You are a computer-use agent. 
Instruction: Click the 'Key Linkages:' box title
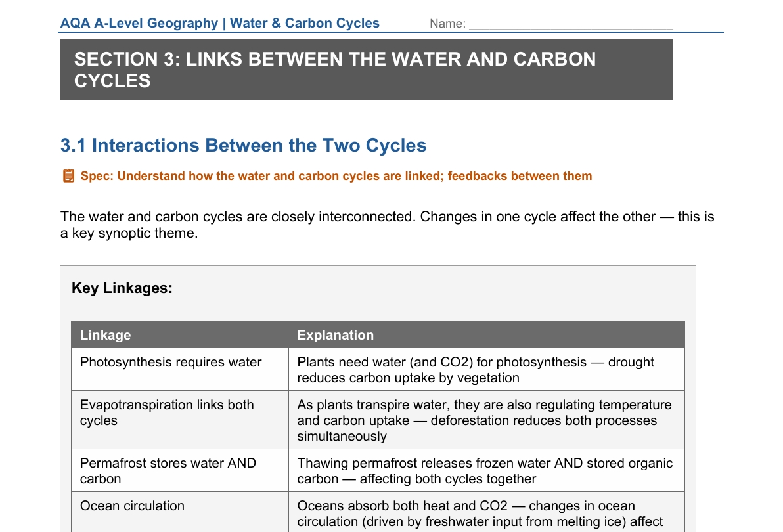pyautogui.click(x=122, y=288)
